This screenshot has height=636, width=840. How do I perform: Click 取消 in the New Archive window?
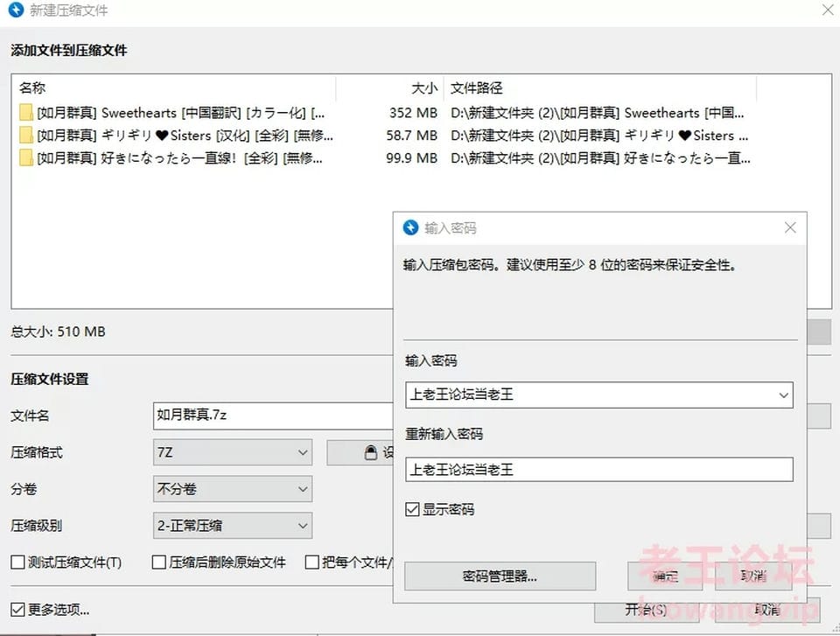tap(766, 610)
